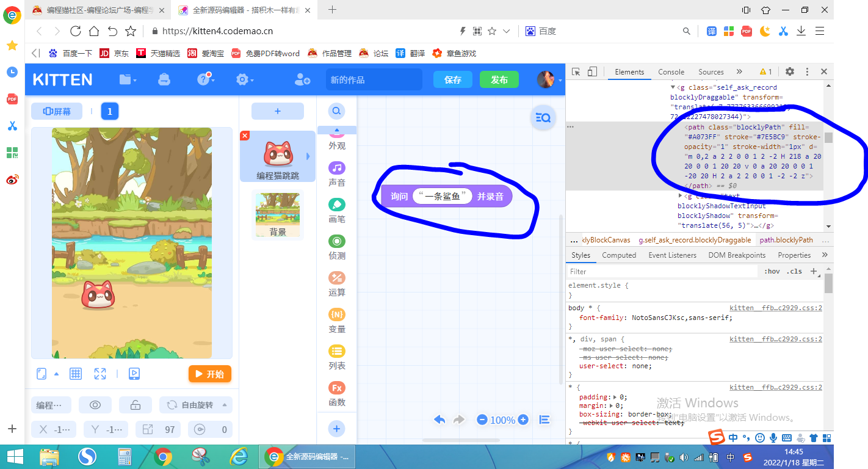Viewport: 868px width, 469px height.
Task: Open the Computed styles tab
Action: (619, 255)
